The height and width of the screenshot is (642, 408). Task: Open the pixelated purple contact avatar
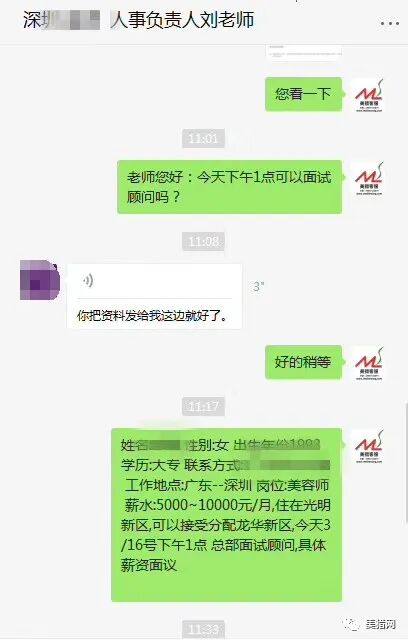[x=40, y=280]
